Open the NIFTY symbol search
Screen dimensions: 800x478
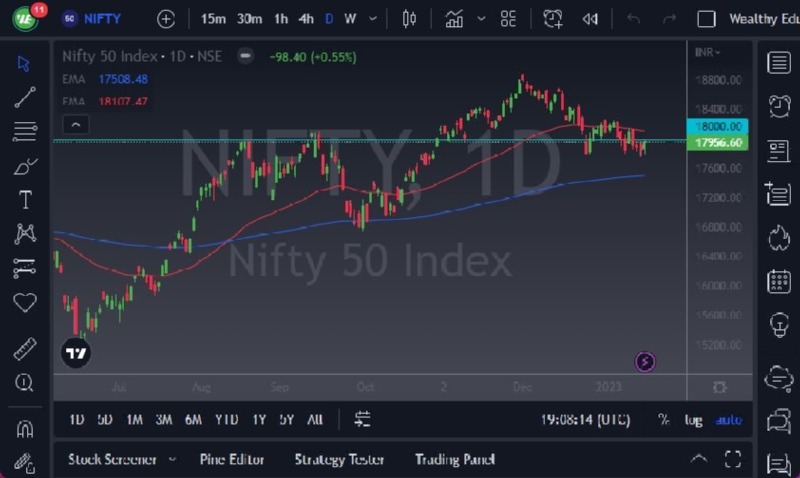click(91, 19)
